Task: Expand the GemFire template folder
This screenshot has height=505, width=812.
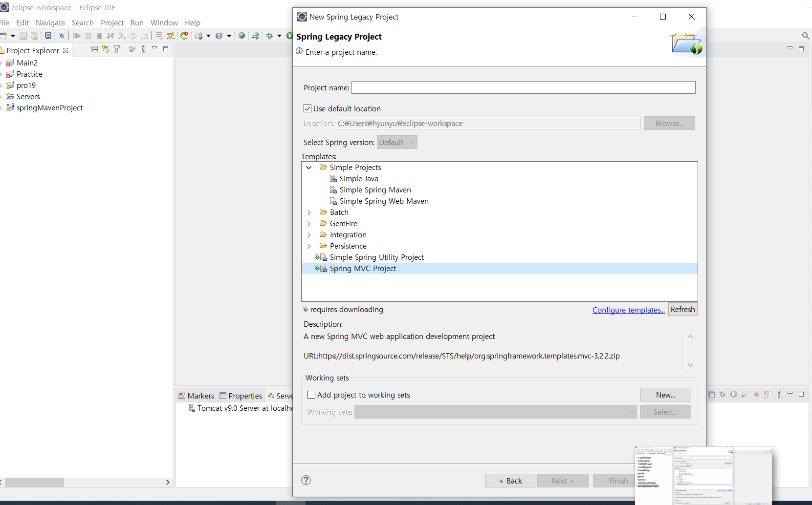Action: tap(309, 224)
